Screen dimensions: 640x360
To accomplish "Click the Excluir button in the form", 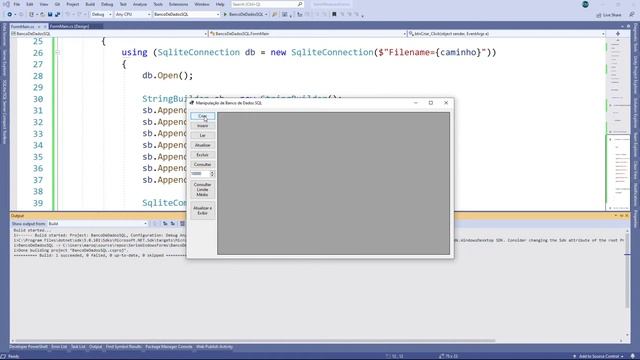I will coord(202,155).
